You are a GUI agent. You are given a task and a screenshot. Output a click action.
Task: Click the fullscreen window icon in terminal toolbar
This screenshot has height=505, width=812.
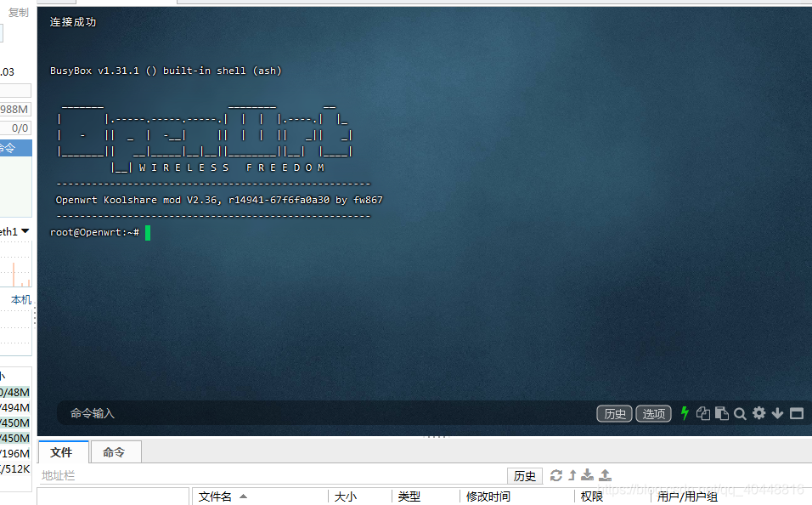click(x=797, y=413)
